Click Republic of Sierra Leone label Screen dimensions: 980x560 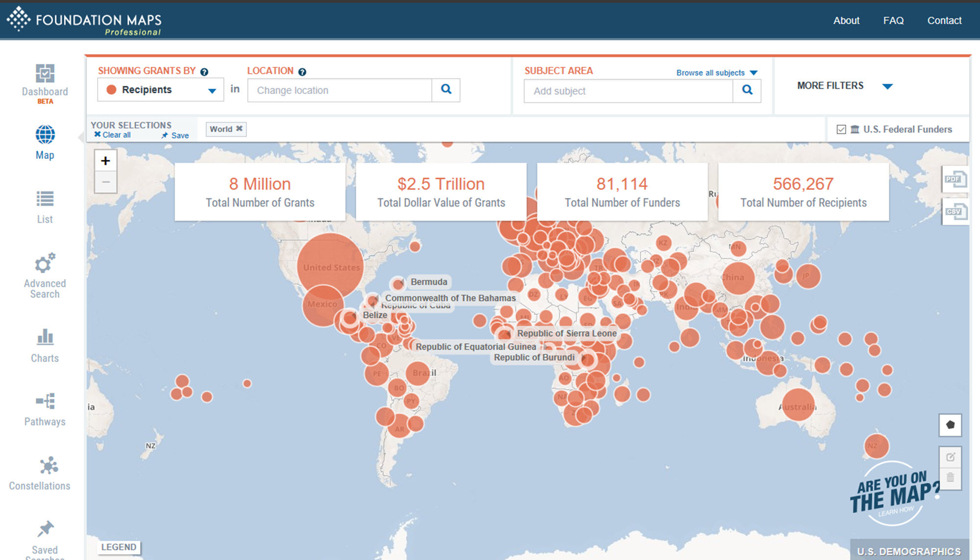tap(567, 333)
